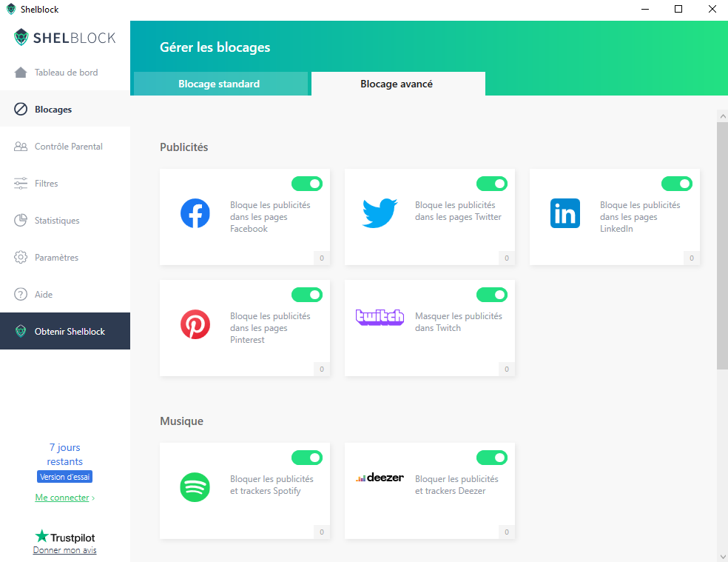This screenshot has height=562, width=728.
Task: Open Tableau de bord in the sidebar
Action: (x=65, y=72)
